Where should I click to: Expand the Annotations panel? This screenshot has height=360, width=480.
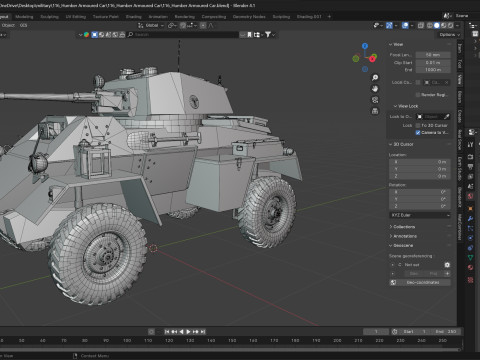pyautogui.click(x=403, y=236)
